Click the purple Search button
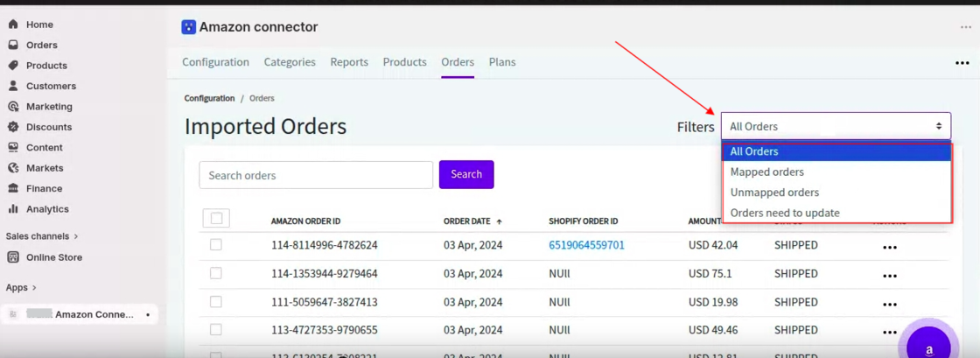 [x=466, y=174]
